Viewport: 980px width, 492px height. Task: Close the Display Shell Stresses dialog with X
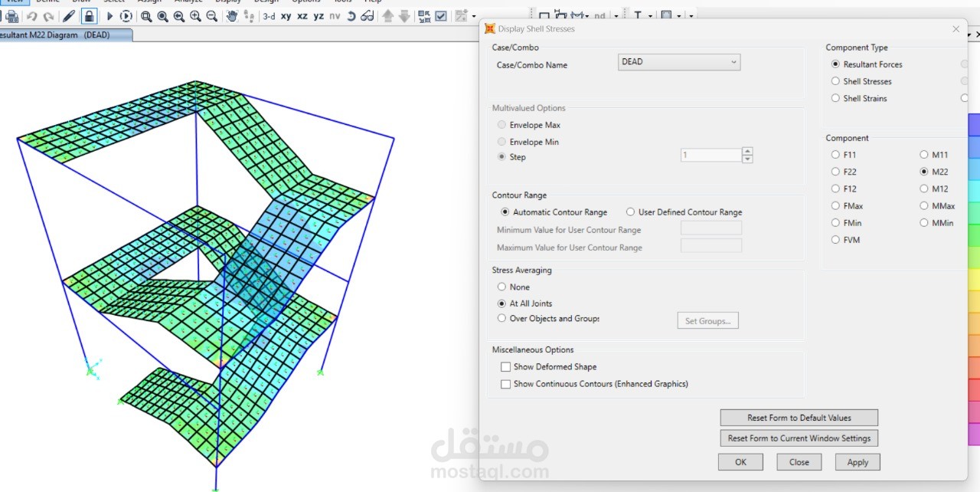click(955, 29)
